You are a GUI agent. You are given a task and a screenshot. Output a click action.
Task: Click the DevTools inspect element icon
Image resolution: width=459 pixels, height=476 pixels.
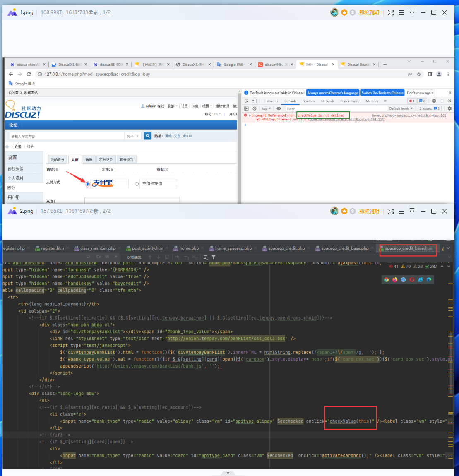coord(247,101)
